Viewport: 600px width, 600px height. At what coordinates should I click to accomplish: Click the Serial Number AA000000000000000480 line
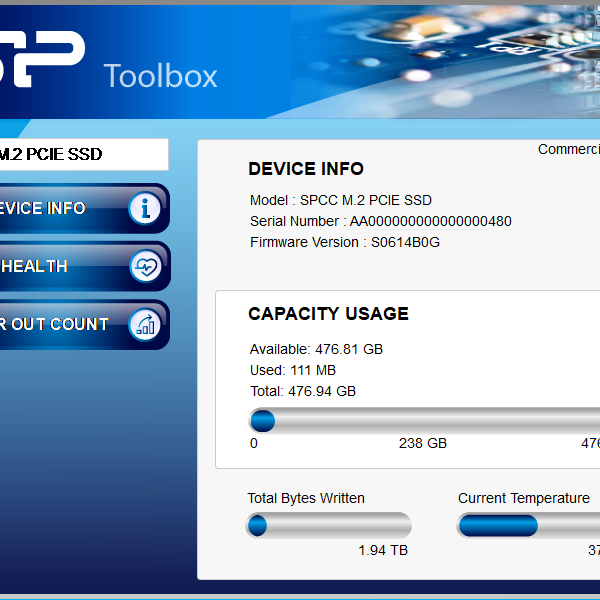(x=381, y=221)
